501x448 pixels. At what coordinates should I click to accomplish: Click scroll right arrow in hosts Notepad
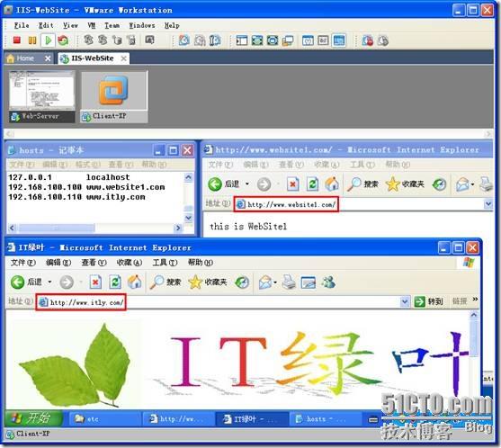pos(178,228)
